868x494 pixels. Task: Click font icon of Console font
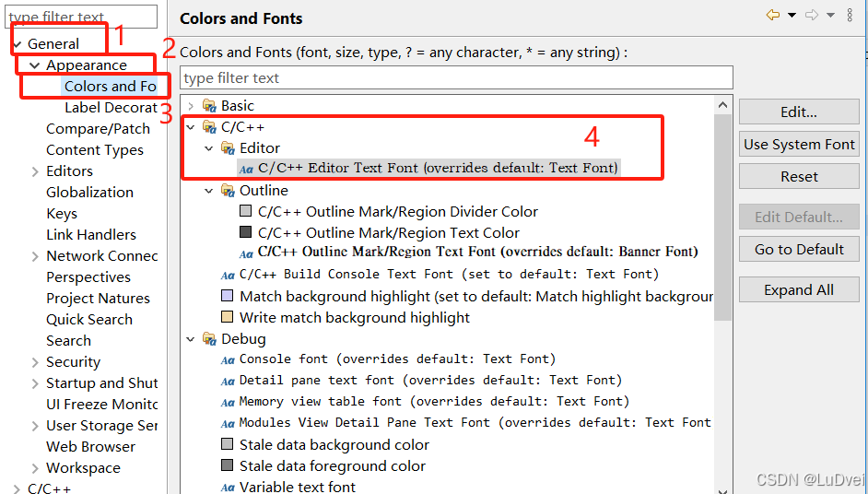coord(228,360)
